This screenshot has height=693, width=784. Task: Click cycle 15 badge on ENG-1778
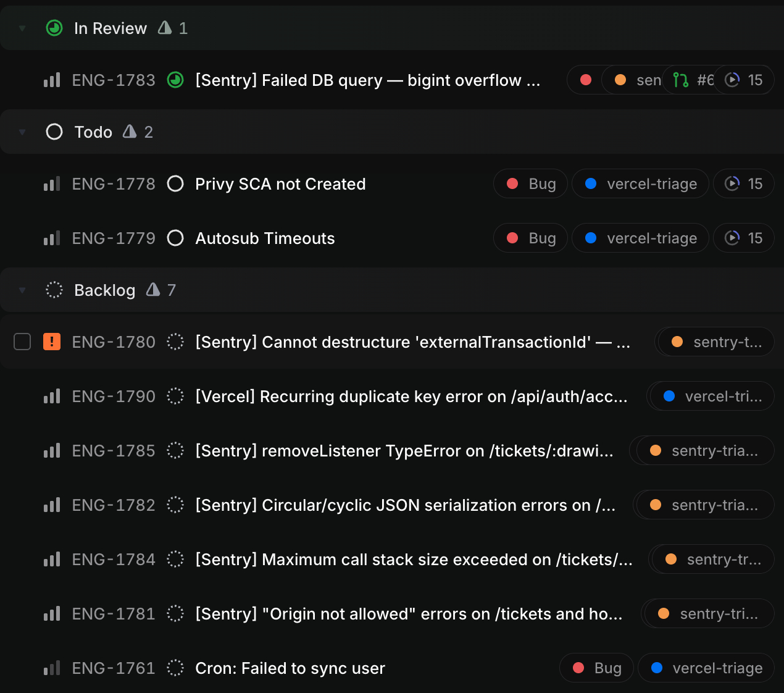744,184
